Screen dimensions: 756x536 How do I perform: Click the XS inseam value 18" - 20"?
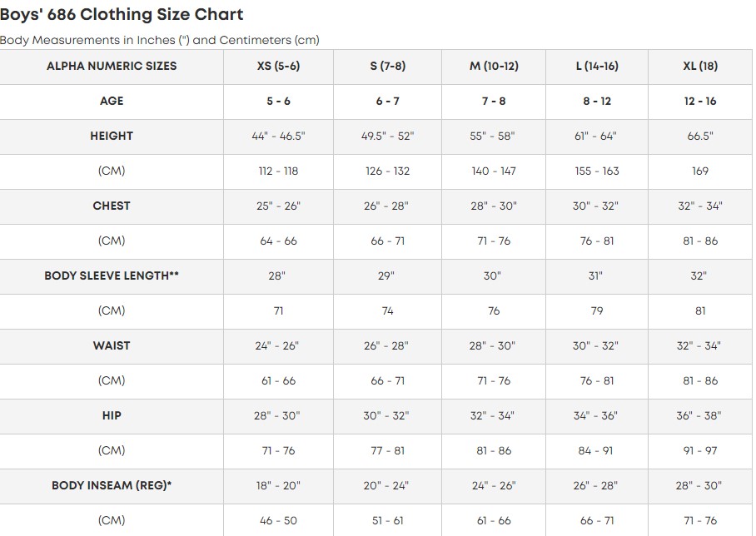tap(278, 485)
